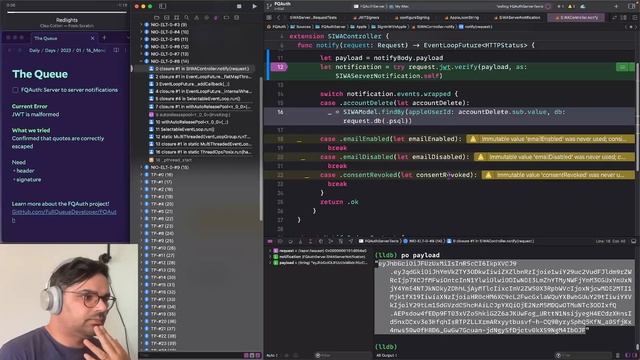
Task: Click the variables filter field at bottom
Action: click(x=343, y=356)
